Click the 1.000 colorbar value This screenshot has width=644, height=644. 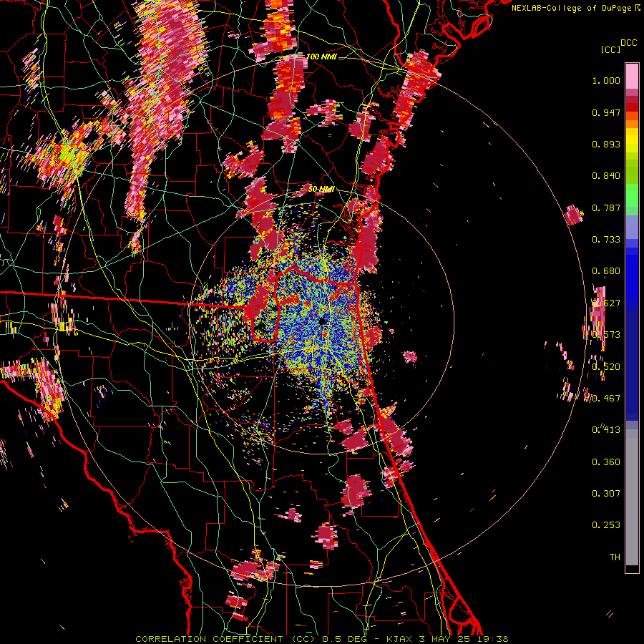[x=606, y=80]
